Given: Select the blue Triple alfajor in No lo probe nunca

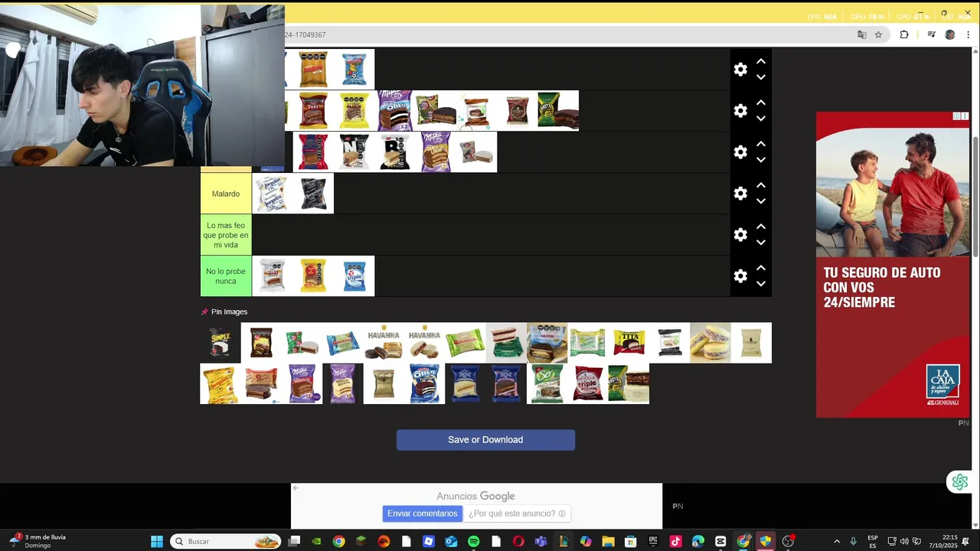Looking at the screenshot, I should coord(354,276).
